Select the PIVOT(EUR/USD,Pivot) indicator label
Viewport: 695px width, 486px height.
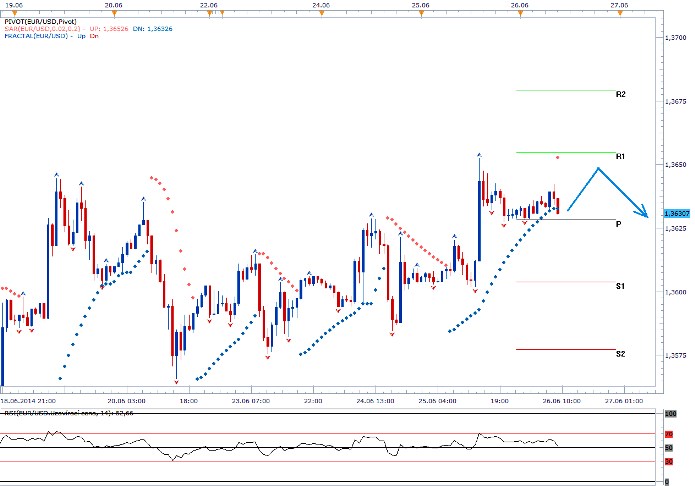[40, 21]
